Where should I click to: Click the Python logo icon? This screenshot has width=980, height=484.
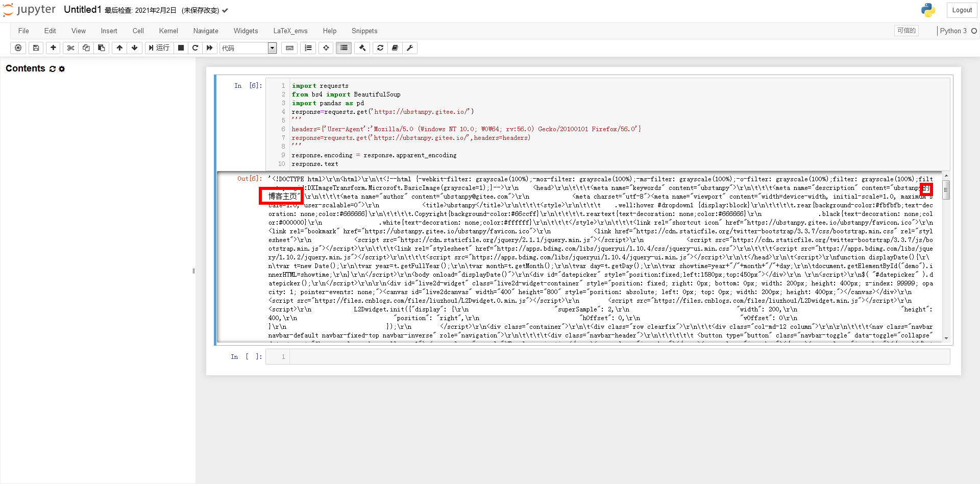928,10
